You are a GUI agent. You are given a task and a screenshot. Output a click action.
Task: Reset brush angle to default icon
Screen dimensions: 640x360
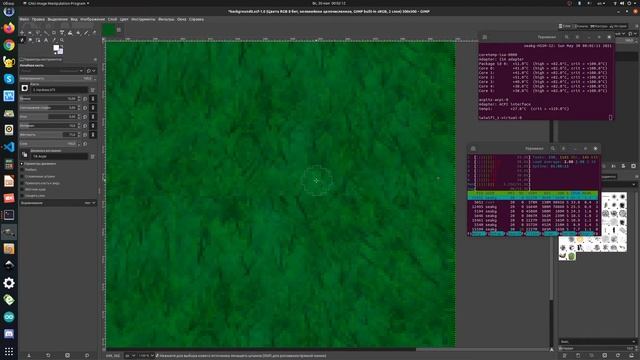coord(85,117)
